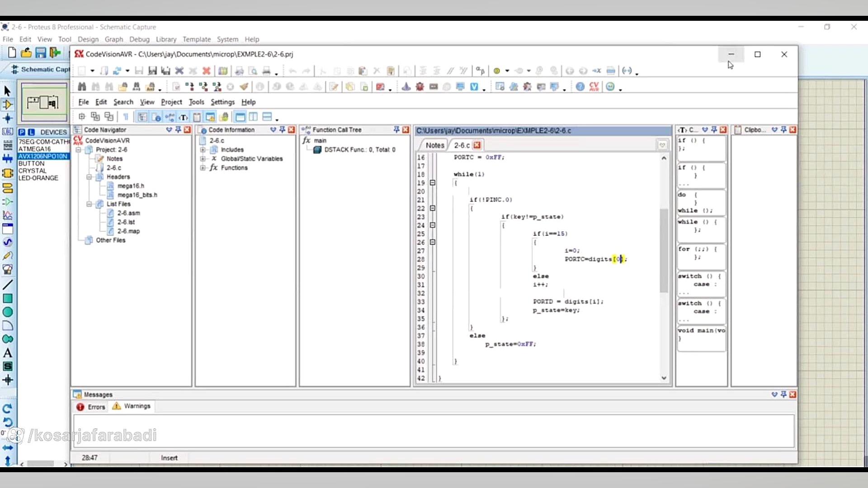Click the alpha-beta character icon
Screen dimensions: 868x488
480,71
